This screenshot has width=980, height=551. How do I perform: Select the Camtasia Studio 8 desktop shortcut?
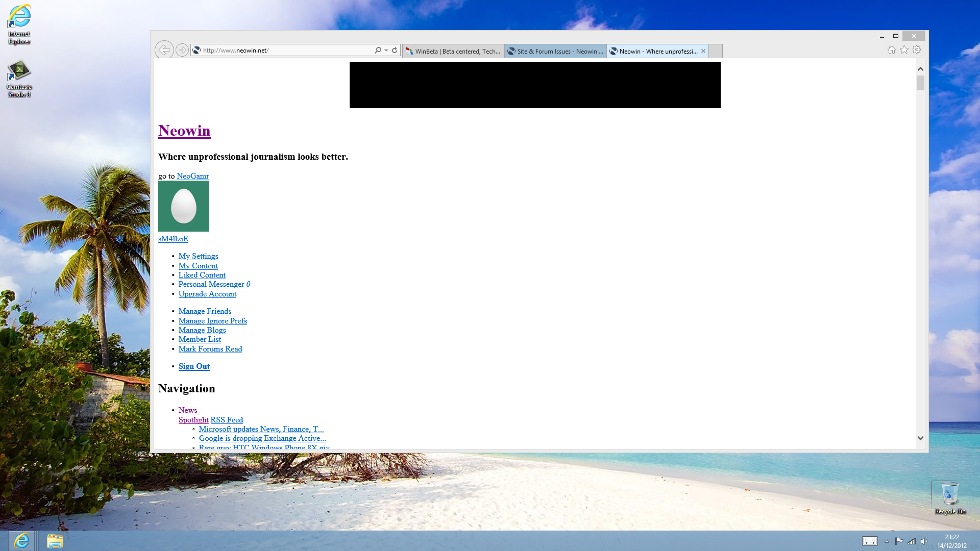pyautogui.click(x=19, y=79)
